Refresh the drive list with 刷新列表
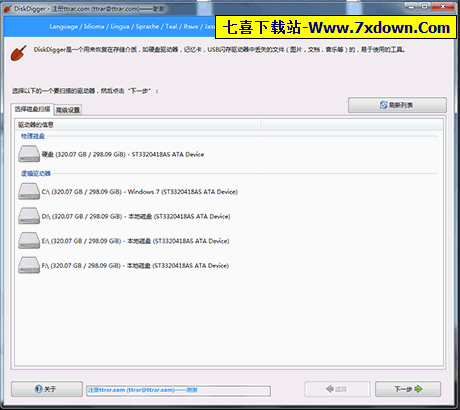Screen dimensions: 460x410 [x=397, y=105]
